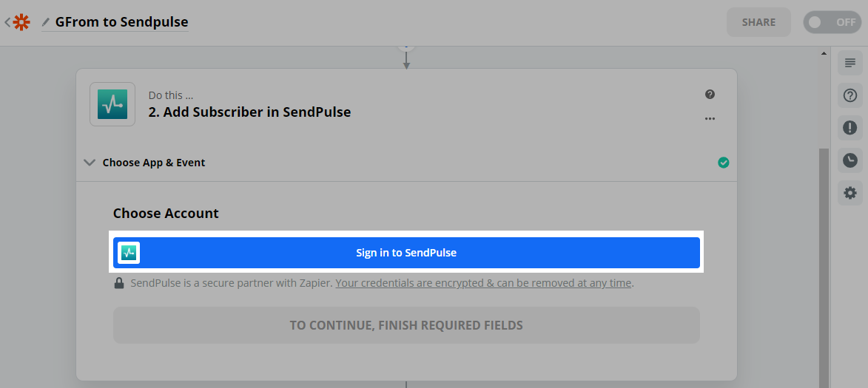Open the notes outline icon in sidebar
The width and height of the screenshot is (868, 388).
click(x=850, y=63)
